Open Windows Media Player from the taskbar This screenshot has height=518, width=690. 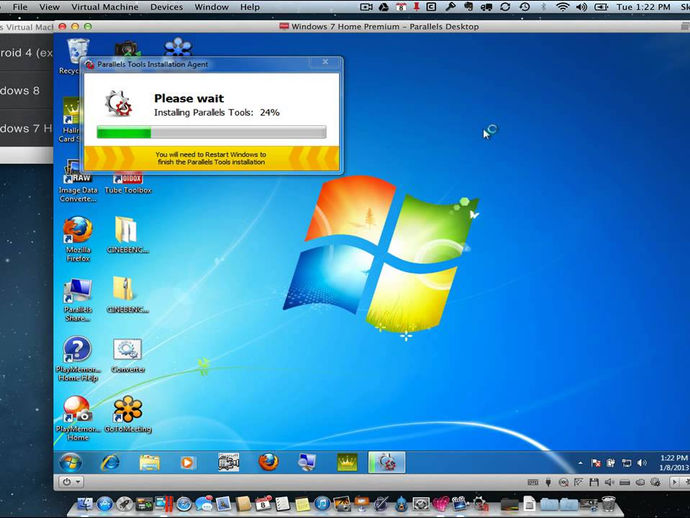point(187,463)
